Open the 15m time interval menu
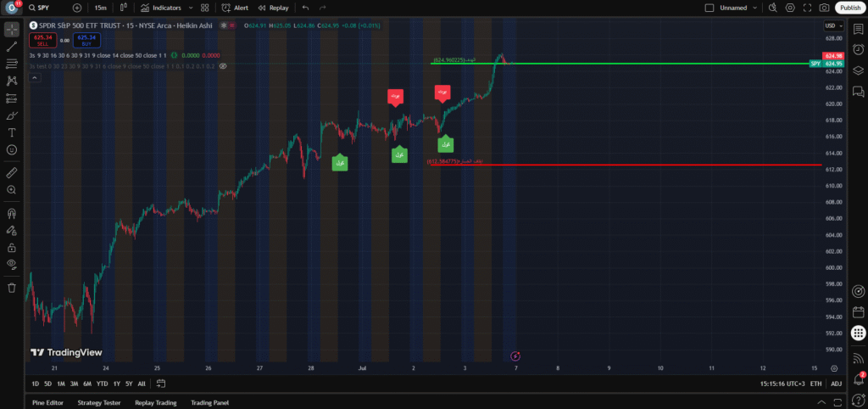 click(100, 8)
